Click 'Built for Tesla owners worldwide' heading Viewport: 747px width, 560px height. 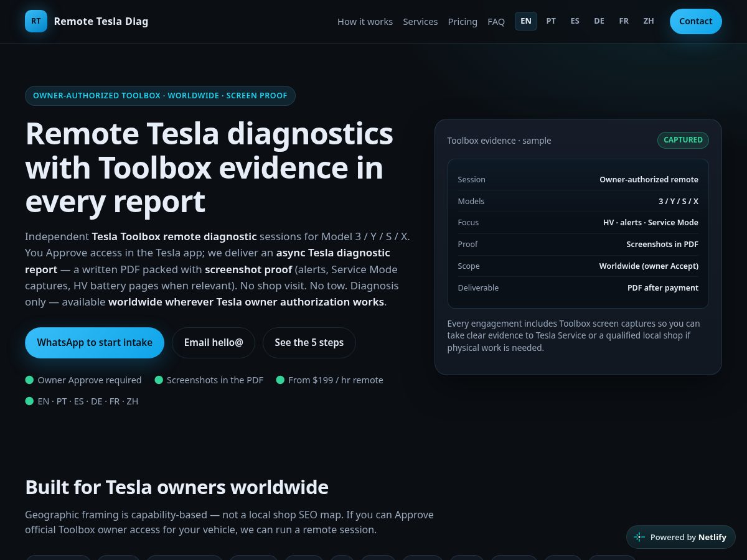[x=177, y=487]
